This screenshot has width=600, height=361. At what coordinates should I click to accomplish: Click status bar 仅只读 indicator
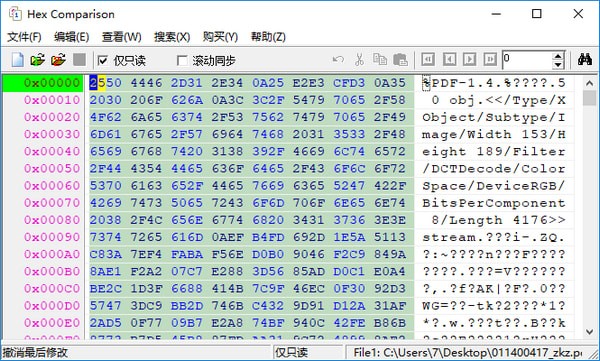point(291,352)
